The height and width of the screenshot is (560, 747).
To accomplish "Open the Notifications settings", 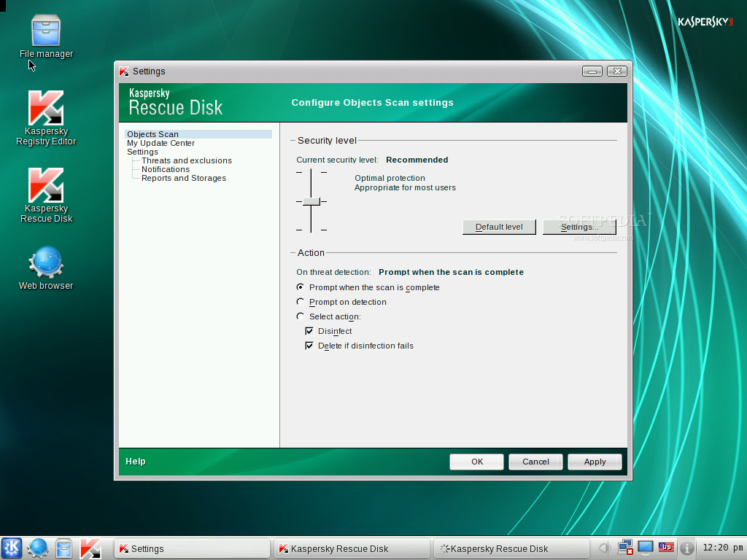I will pyautogui.click(x=166, y=169).
